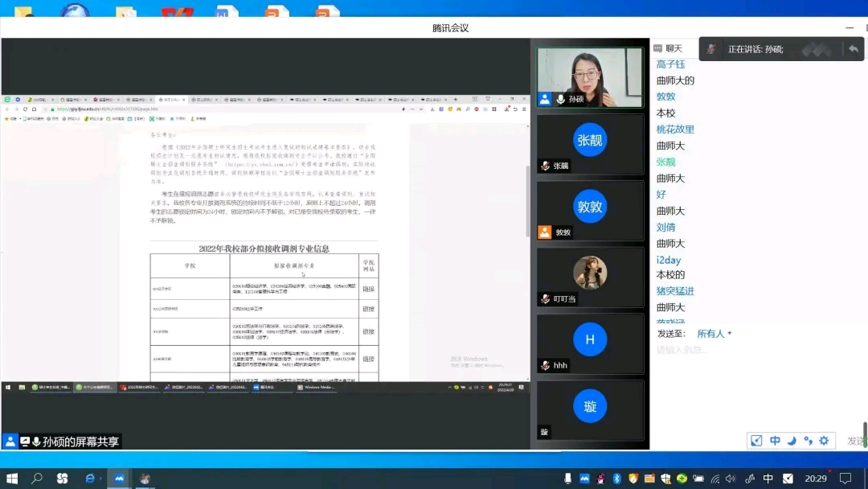The width and height of the screenshot is (868, 489).
Task: Open Tencent Meeting icon in taskbar
Action: [119, 479]
